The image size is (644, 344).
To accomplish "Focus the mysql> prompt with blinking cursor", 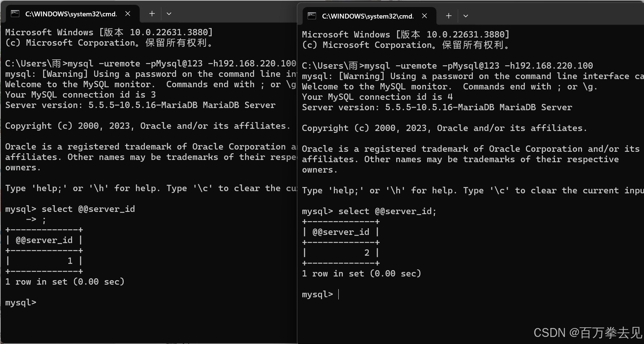I will point(321,294).
